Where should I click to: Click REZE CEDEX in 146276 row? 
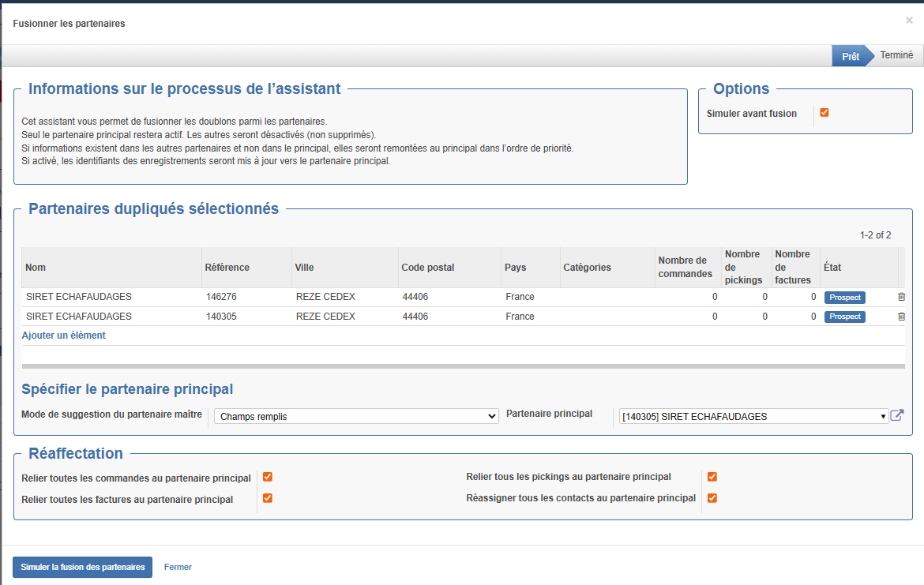326,297
